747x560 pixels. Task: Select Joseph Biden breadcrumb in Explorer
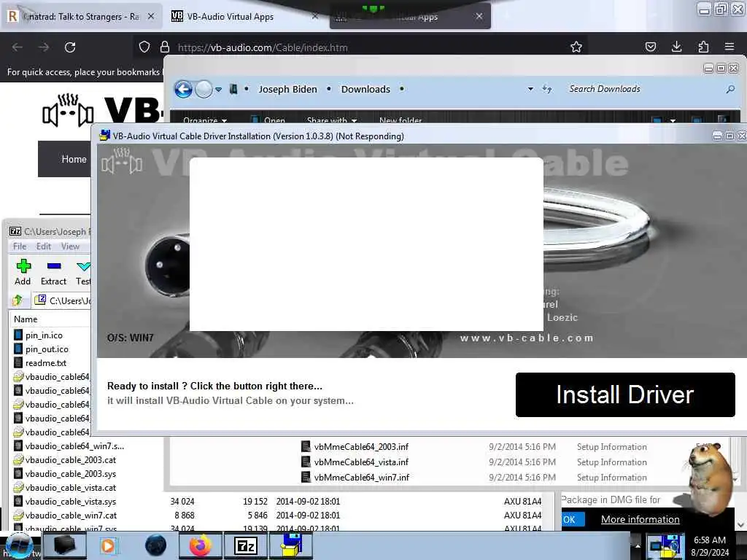coord(287,89)
